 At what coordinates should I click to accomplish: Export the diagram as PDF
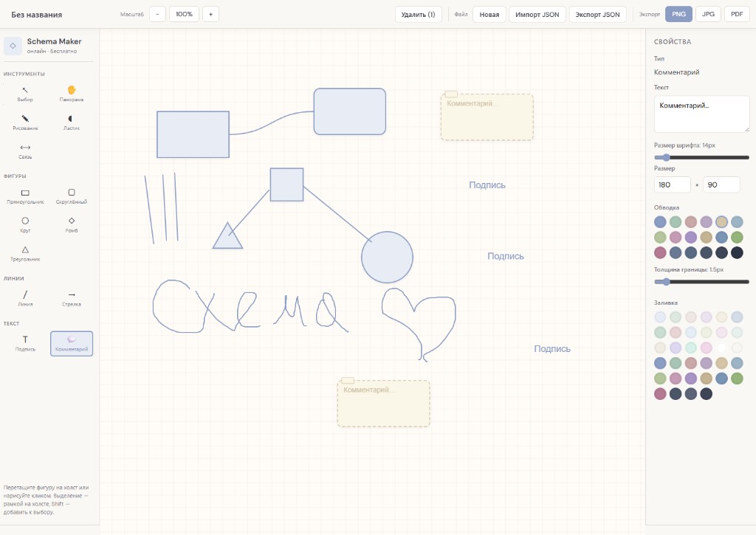(x=737, y=14)
